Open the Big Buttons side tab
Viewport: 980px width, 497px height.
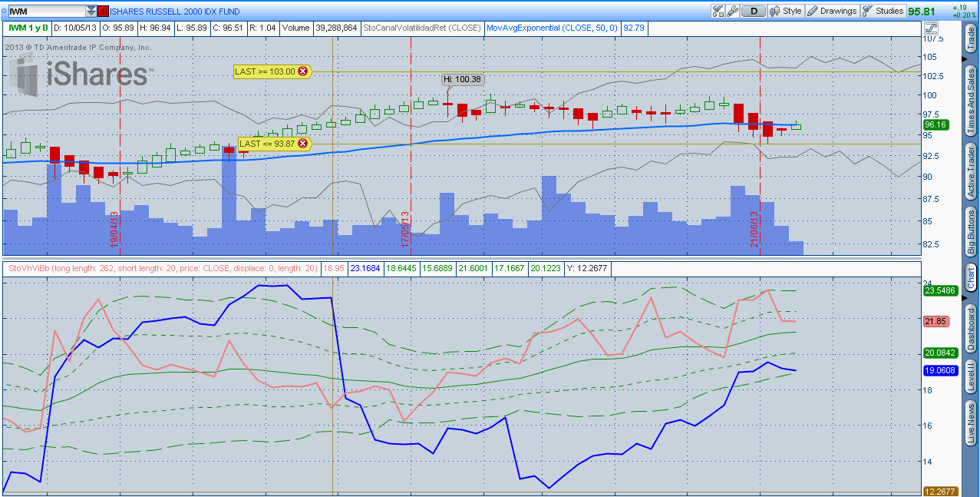click(x=971, y=232)
